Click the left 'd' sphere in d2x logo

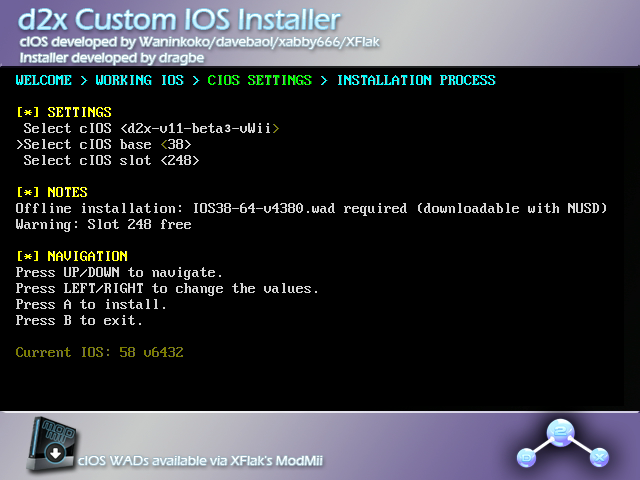527,458
